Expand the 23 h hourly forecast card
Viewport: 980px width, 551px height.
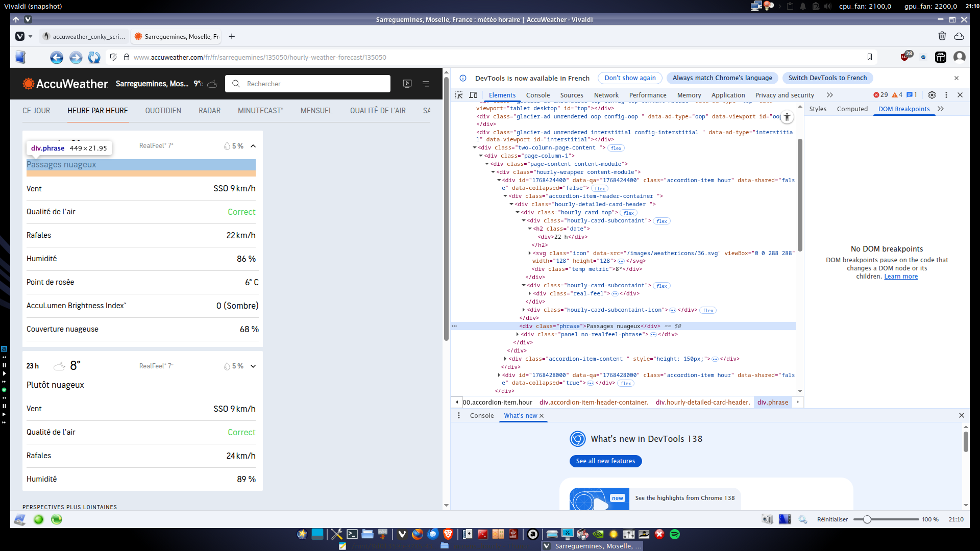pos(253,366)
